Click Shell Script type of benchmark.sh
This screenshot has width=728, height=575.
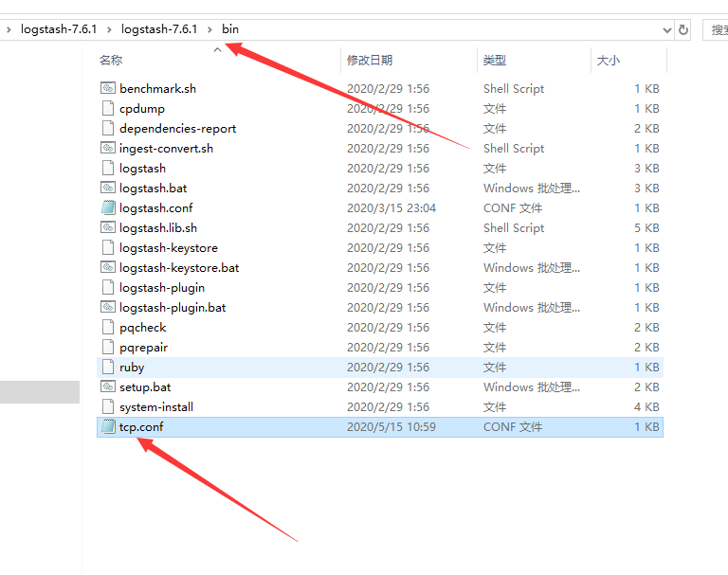[x=514, y=89]
